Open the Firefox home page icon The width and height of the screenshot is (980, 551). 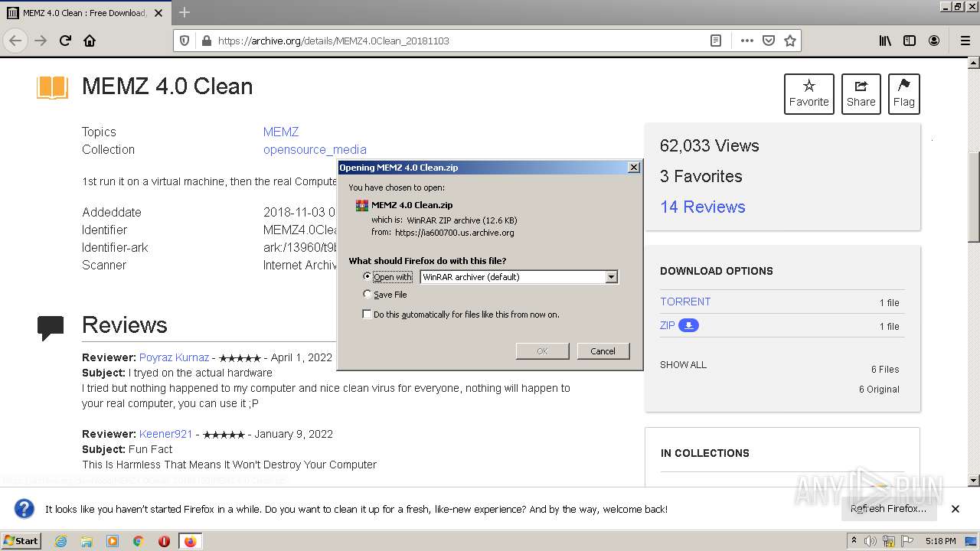(x=90, y=41)
